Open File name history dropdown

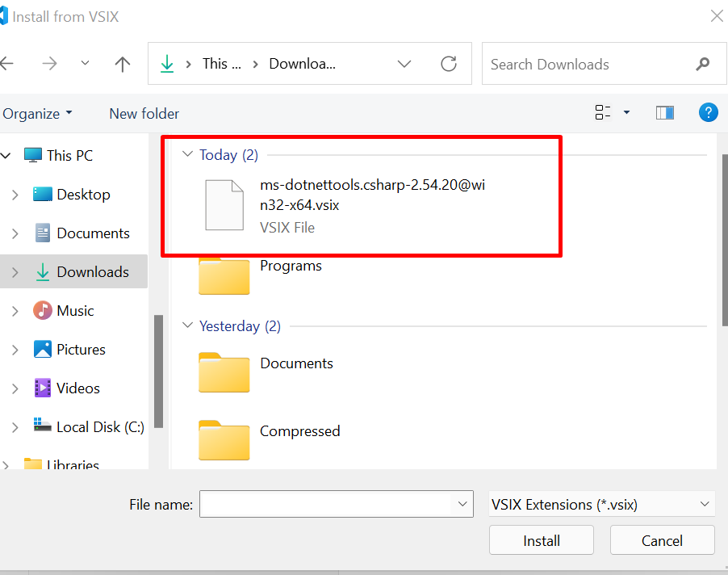[x=462, y=505]
